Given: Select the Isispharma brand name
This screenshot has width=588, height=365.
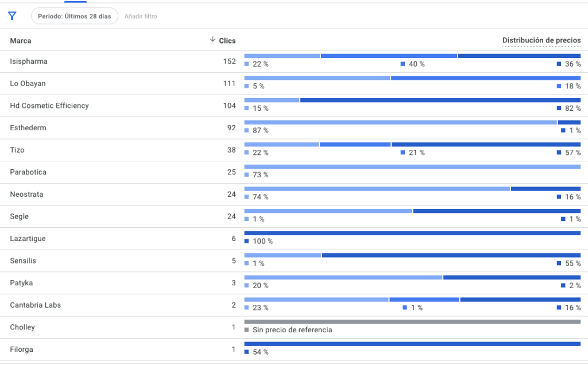Looking at the screenshot, I should coord(29,61).
